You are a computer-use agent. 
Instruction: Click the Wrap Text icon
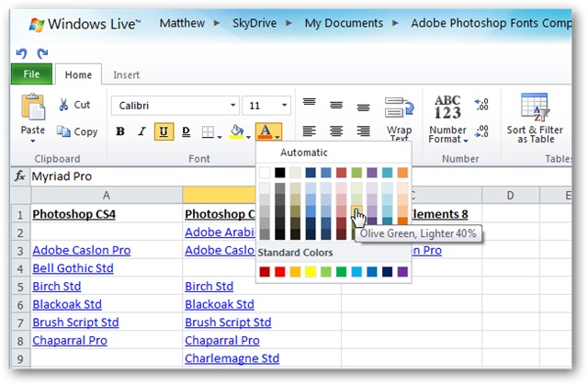tap(399, 108)
